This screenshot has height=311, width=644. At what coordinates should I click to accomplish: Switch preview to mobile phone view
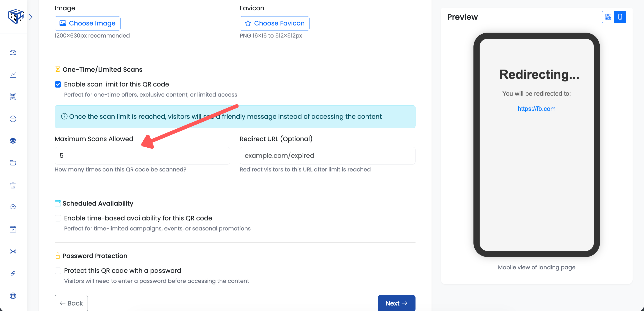click(x=620, y=17)
